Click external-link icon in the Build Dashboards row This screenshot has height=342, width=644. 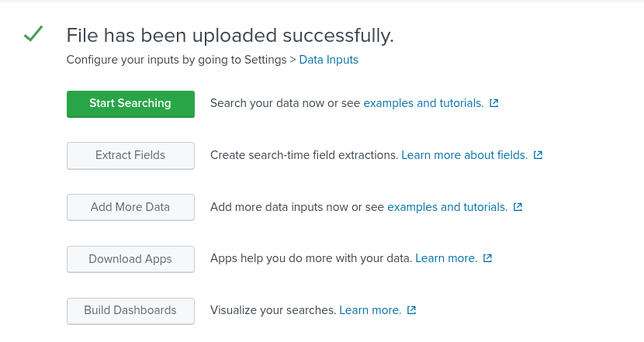(412, 310)
